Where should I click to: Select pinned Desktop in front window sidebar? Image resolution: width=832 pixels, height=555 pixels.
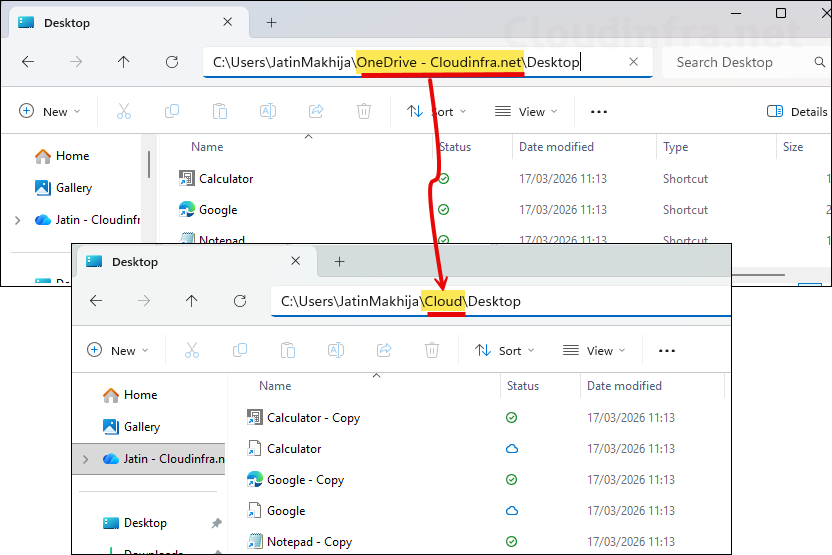[135, 523]
